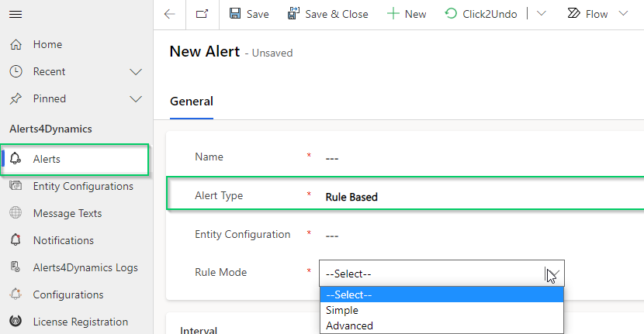Open Home in the sidebar
The image size is (644, 334).
click(47, 44)
